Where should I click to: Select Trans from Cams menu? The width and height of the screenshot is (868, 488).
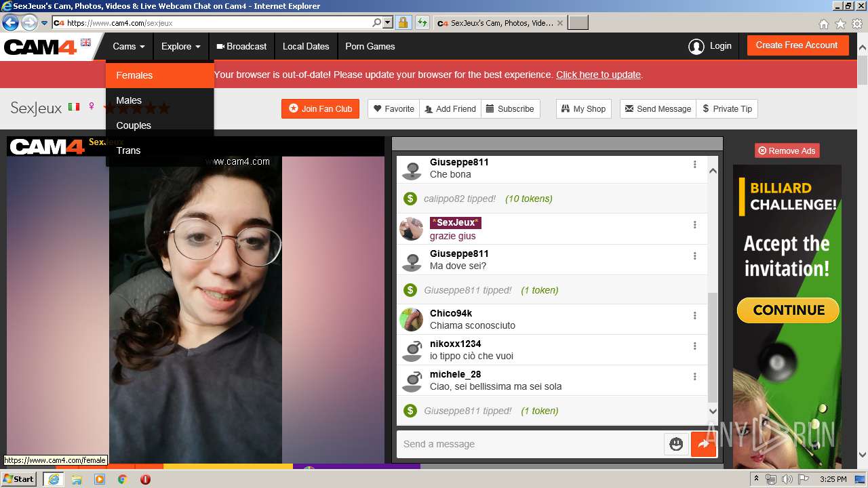coord(160,150)
